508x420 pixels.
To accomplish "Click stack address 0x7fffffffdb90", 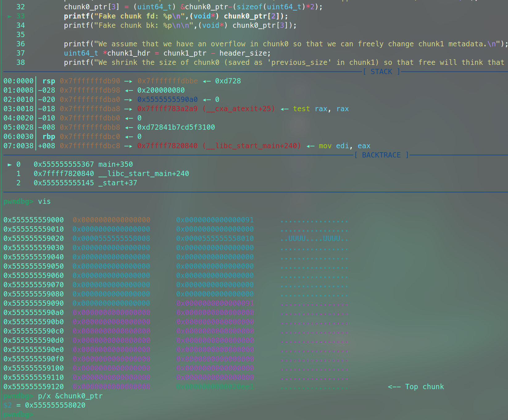I will pyautogui.click(x=90, y=81).
